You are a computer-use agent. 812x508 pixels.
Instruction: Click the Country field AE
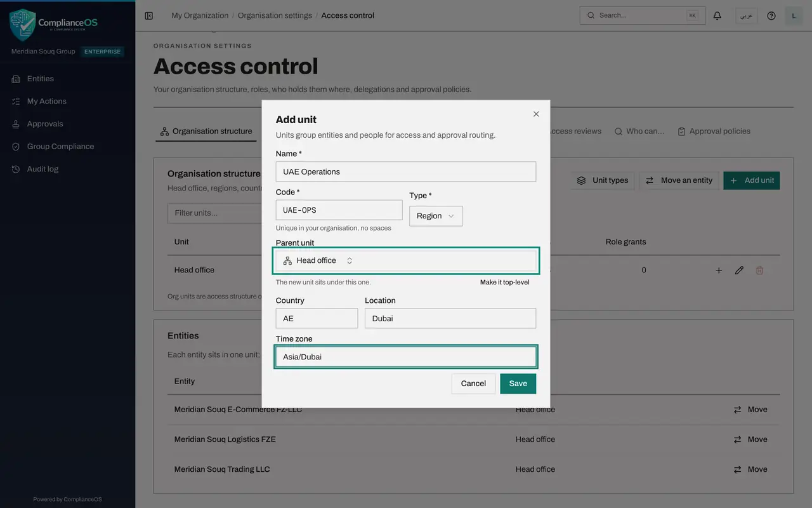click(x=317, y=318)
